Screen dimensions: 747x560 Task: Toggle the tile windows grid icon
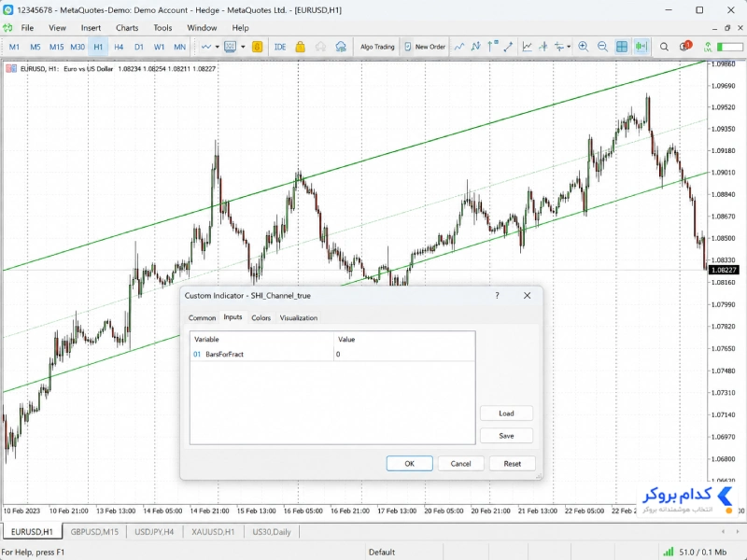pyautogui.click(x=622, y=47)
